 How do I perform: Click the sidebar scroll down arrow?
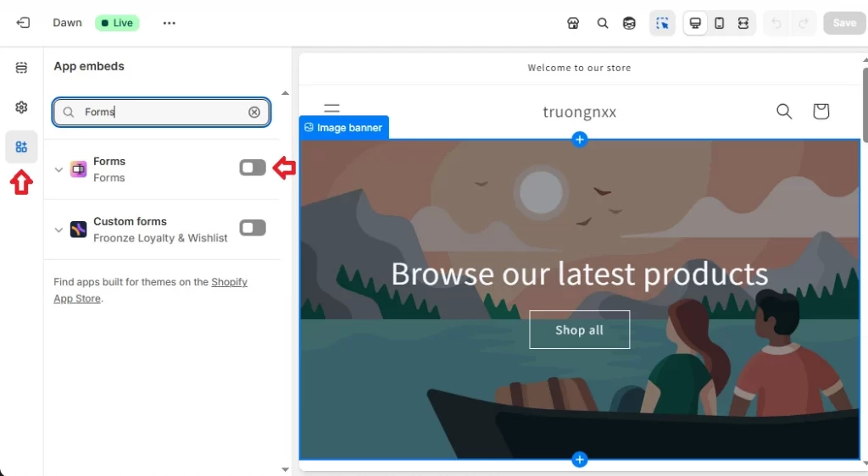point(285,469)
